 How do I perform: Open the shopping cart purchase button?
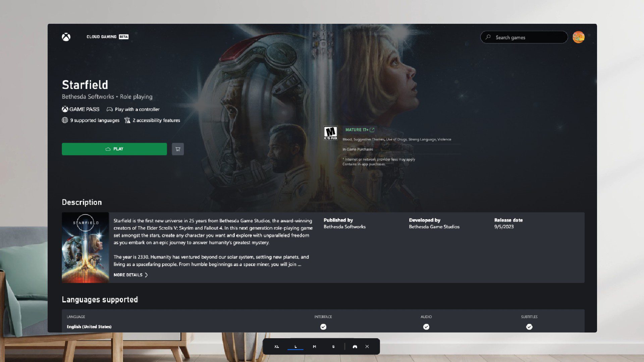[178, 149]
